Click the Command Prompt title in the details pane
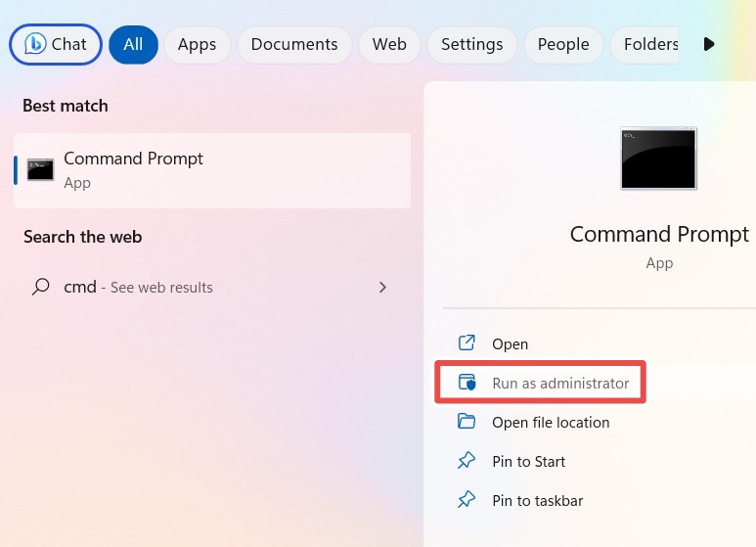Viewport: 756px width, 547px height. [659, 235]
